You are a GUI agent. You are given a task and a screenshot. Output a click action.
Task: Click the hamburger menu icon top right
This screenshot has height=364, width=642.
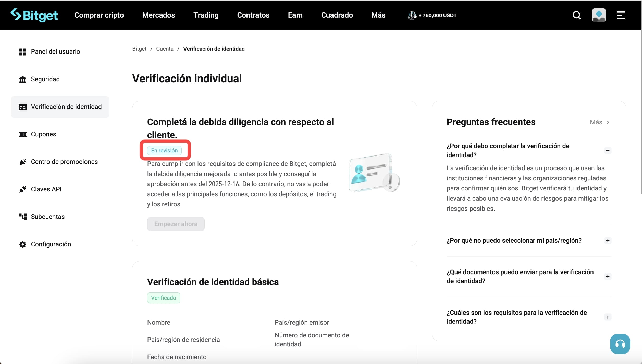click(621, 15)
